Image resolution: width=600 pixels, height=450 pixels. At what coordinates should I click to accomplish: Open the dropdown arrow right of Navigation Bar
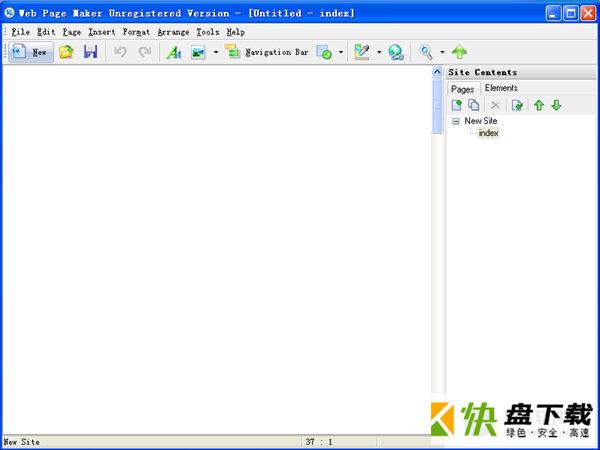click(341, 52)
